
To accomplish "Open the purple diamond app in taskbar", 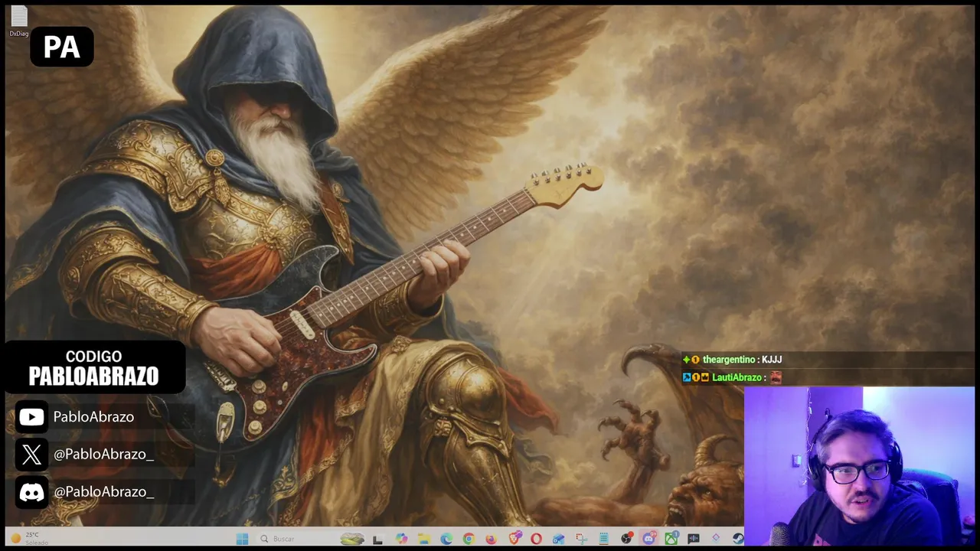I will click(x=716, y=539).
